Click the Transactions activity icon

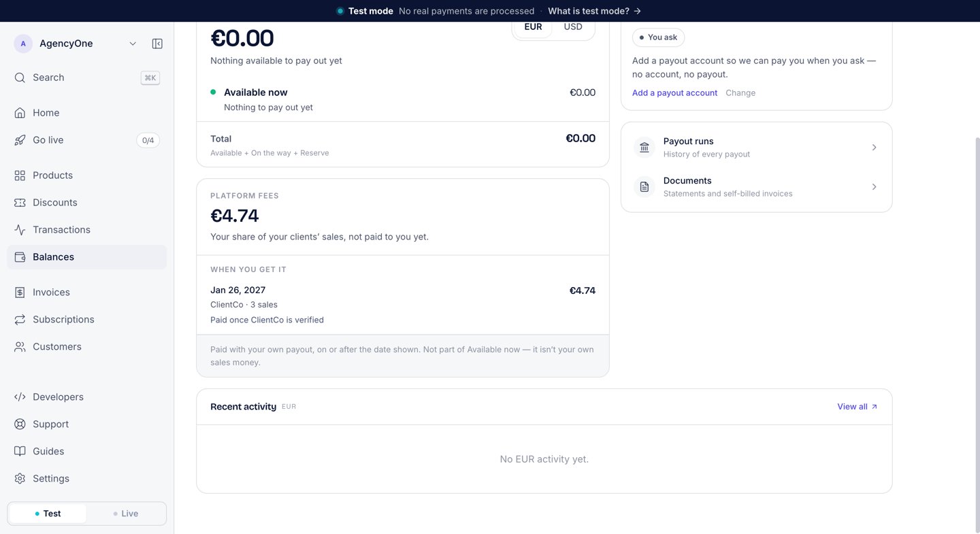click(x=20, y=230)
